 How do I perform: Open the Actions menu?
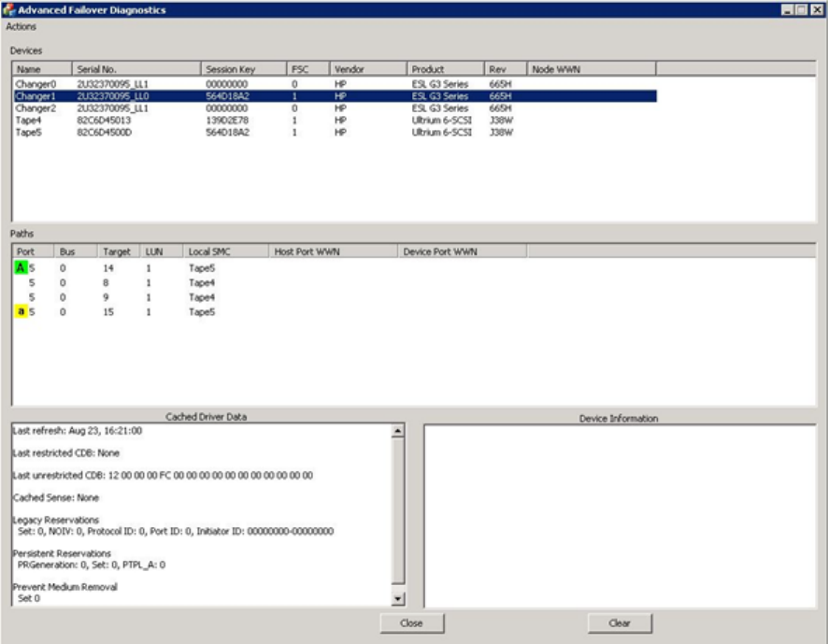point(21,27)
